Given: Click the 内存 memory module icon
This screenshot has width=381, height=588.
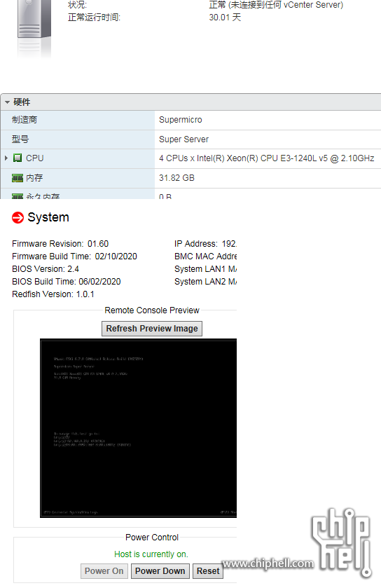Looking at the screenshot, I should pyautogui.click(x=18, y=178).
